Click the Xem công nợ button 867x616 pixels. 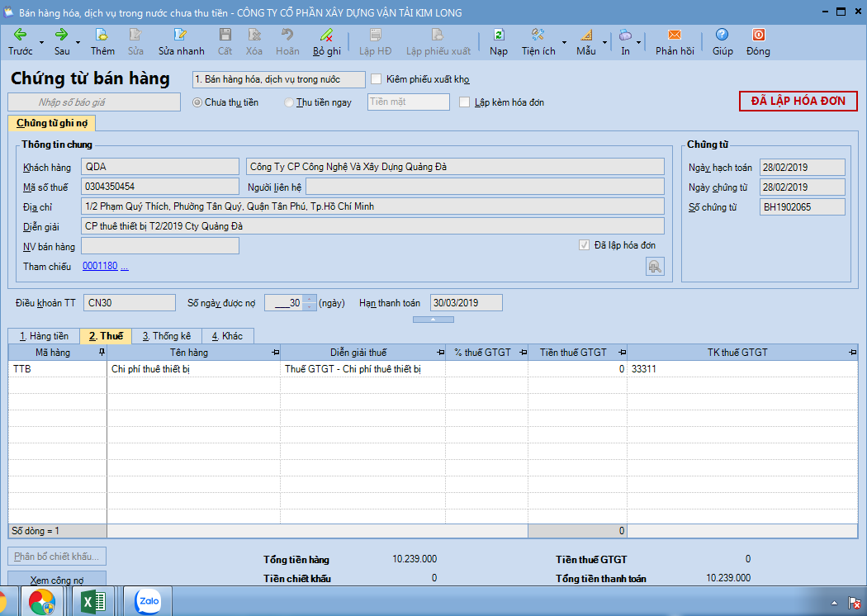point(56,580)
